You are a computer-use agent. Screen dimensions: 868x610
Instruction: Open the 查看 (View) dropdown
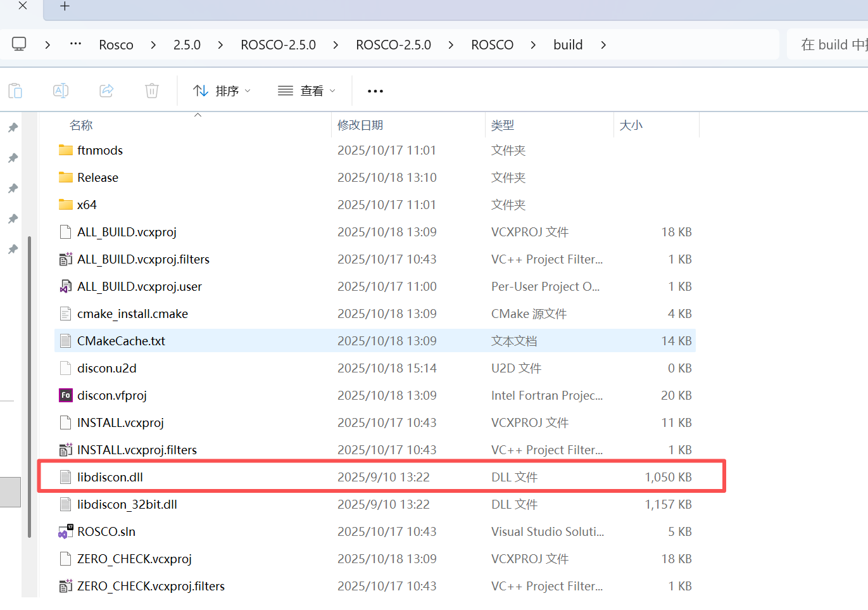(306, 90)
